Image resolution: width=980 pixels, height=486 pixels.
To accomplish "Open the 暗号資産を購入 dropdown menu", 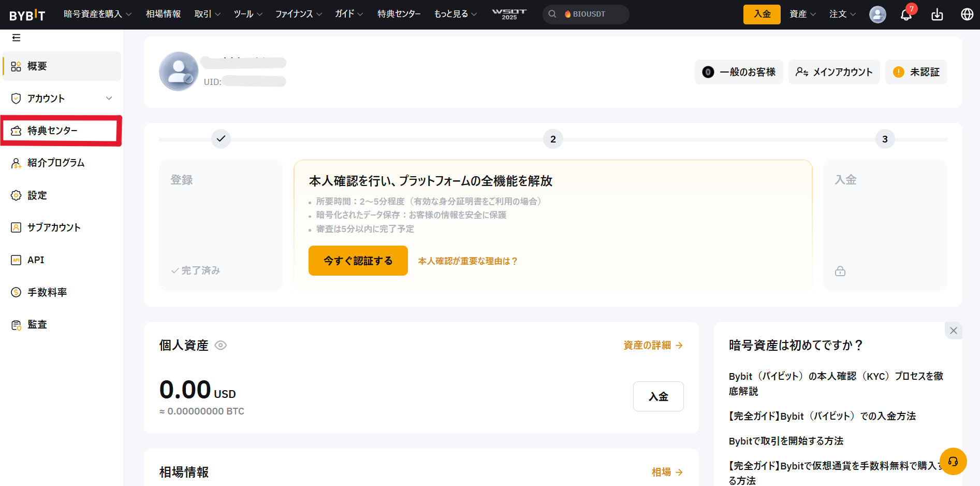I will (x=97, y=14).
